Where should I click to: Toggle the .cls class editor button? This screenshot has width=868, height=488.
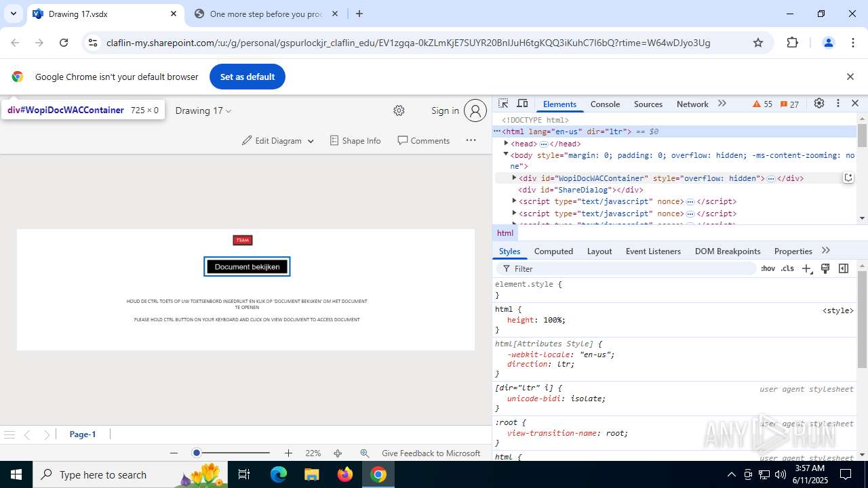(x=787, y=268)
